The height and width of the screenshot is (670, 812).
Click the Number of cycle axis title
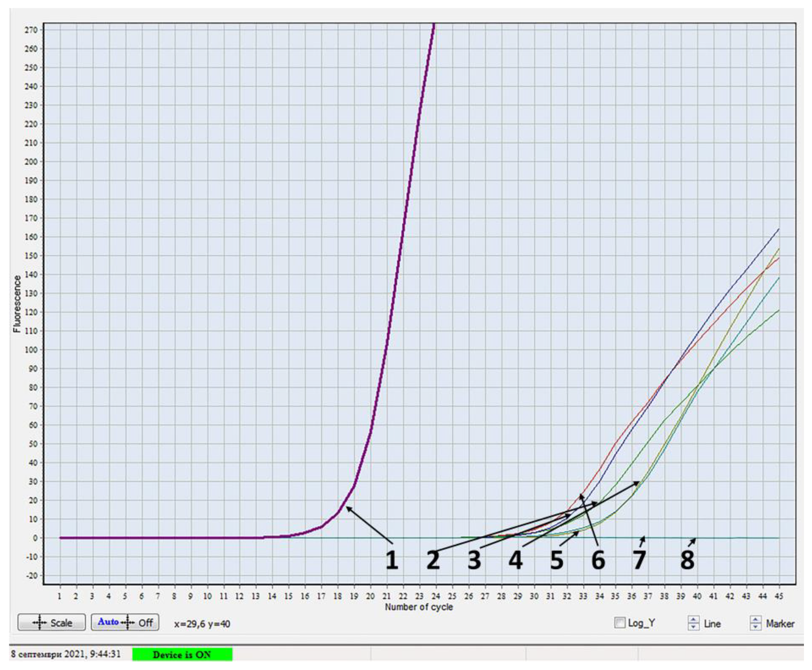[419, 607]
